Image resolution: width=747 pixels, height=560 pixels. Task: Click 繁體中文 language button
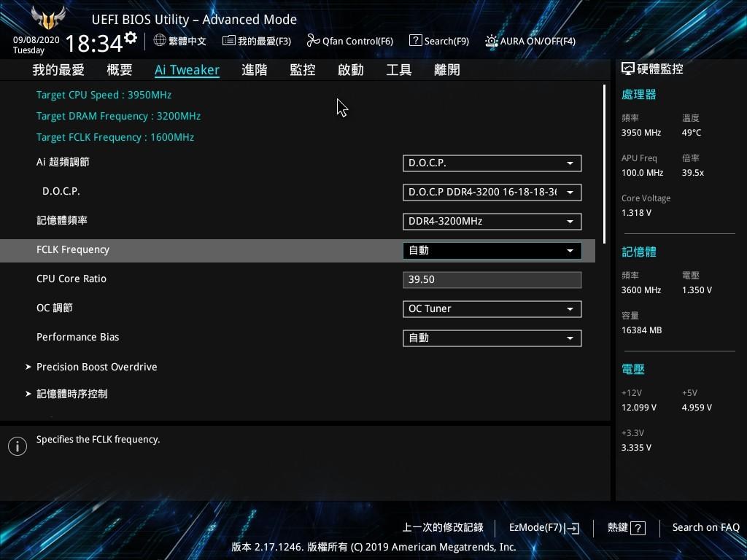tap(180, 41)
